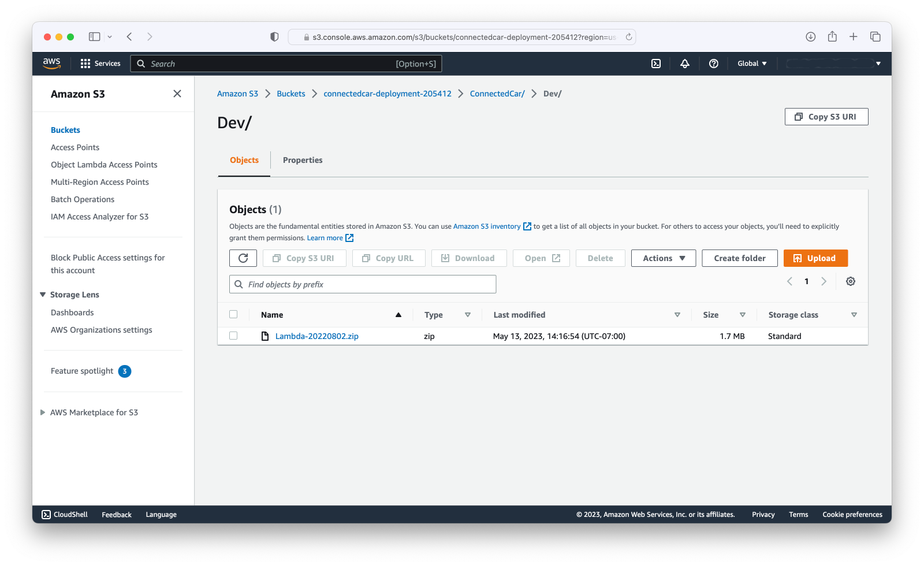Close the Amazon S3 navigation panel
Viewport: 924px width, 566px height.
pyautogui.click(x=177, y=94)
